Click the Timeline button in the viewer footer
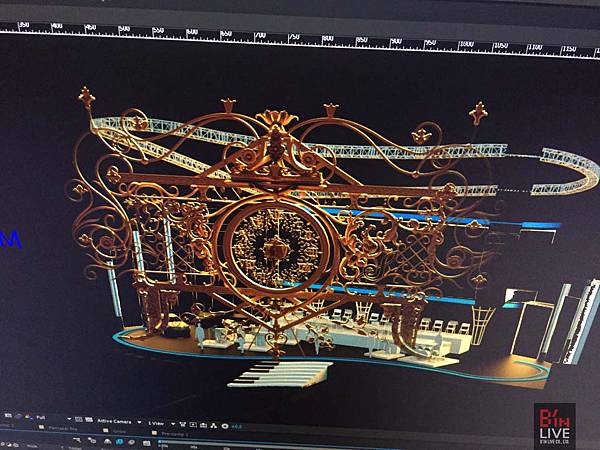The image size is (600, 450). pyautogui.click(x=204, y=425)
